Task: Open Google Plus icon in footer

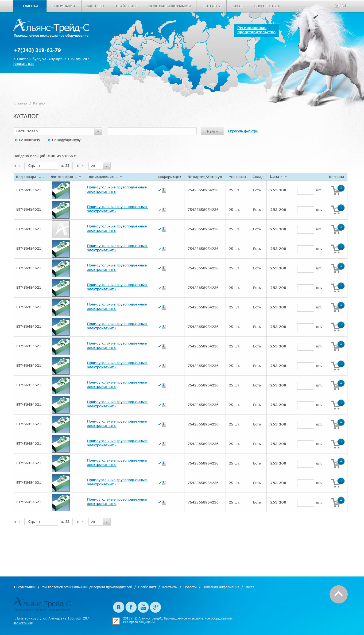Action: coord(156,607)
